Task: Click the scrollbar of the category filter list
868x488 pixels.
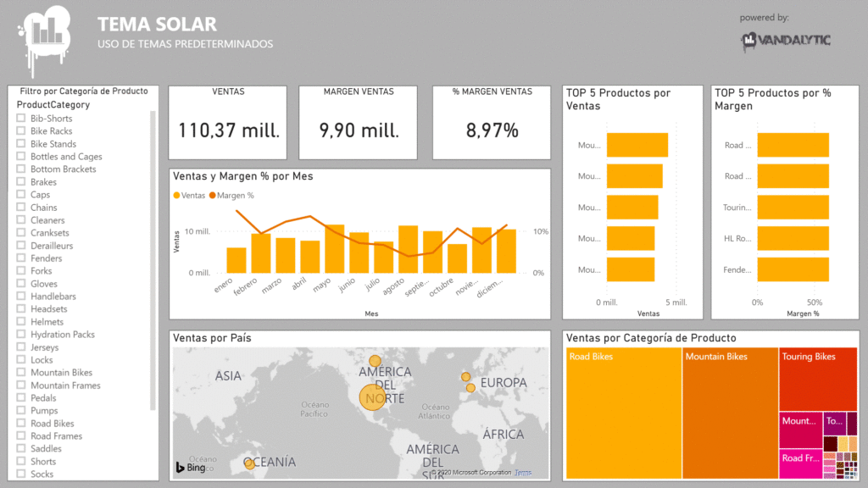Action: (153, 260)
